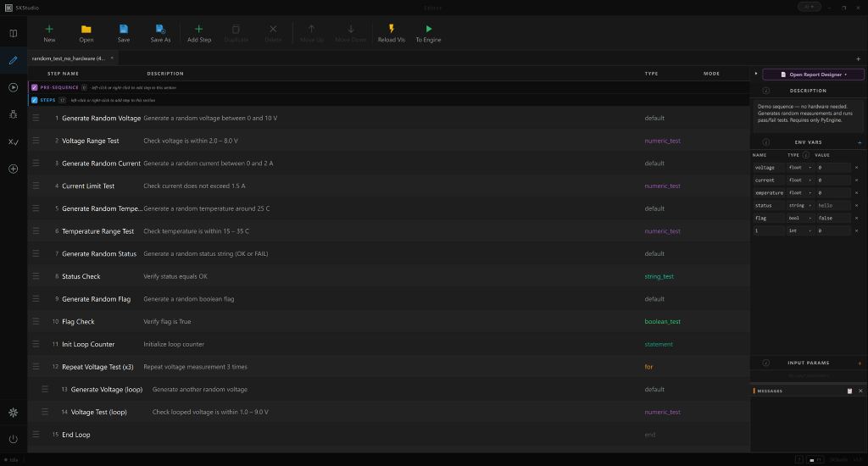
Task: Click the F1 keyboard shortcut button
Action: (815, 459)
